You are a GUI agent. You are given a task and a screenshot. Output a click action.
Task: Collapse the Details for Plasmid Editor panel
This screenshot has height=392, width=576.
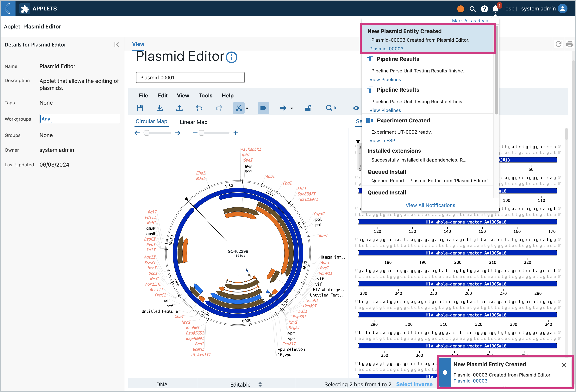pyautogui.click(x=116, y=45)
